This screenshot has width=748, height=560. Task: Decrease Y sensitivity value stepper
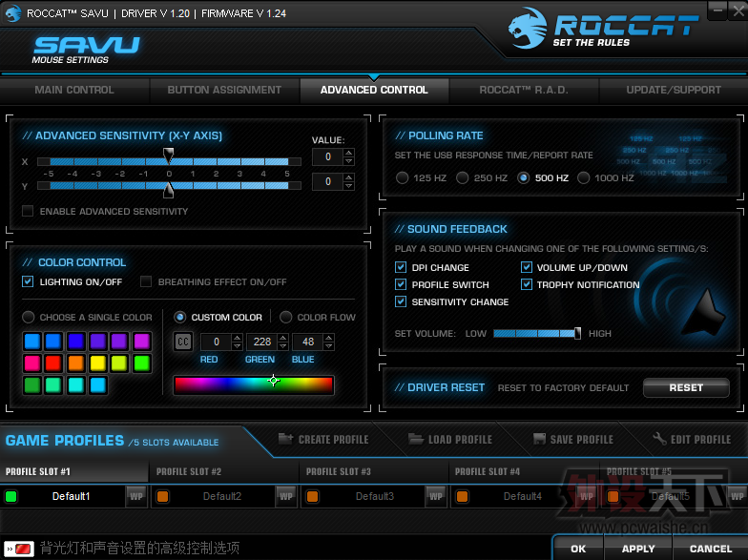(349, 186)
